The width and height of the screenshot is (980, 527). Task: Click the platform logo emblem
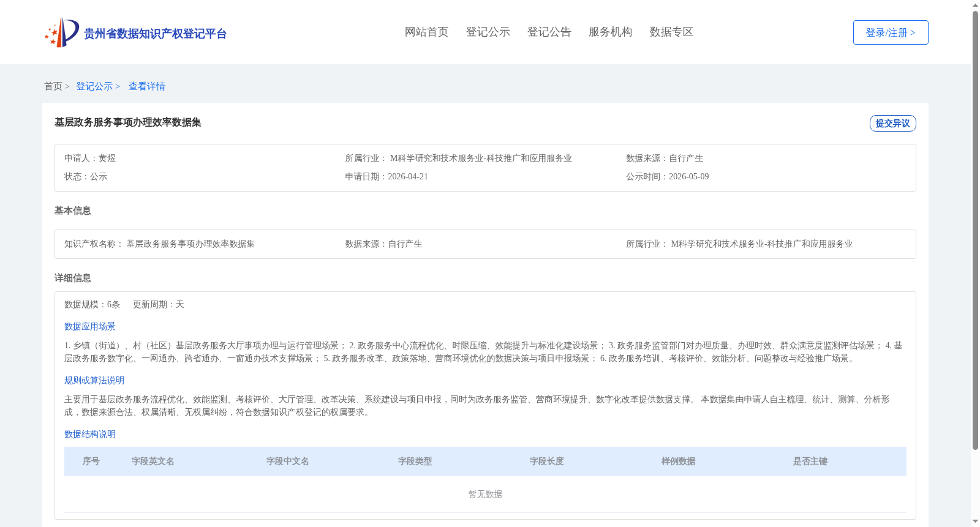(x=62, y=32)
